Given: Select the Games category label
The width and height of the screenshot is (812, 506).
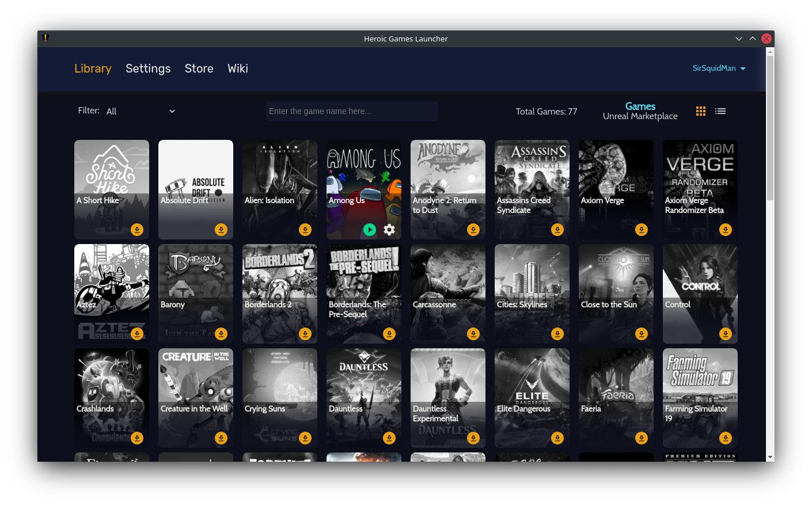Looking at the screenshot, I should click(640, 106).
